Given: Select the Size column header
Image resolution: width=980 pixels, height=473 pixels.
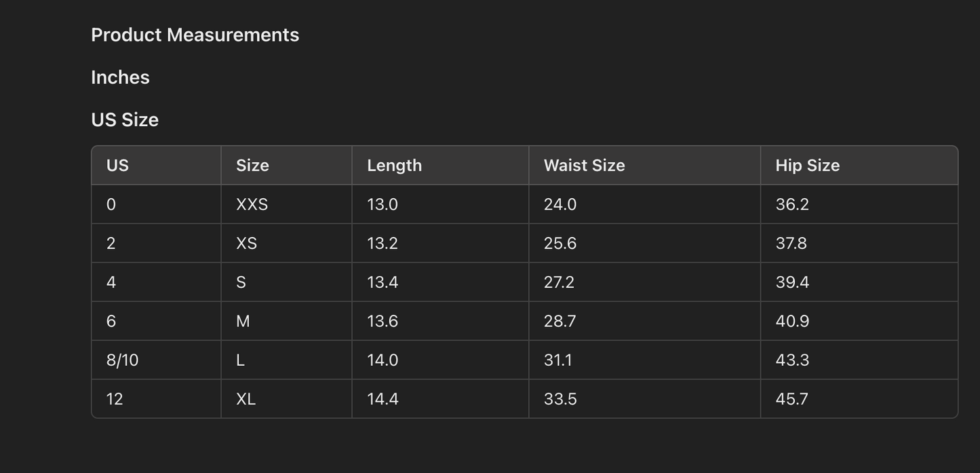Looking at the screenshot, I should click(x=252, y=166).
